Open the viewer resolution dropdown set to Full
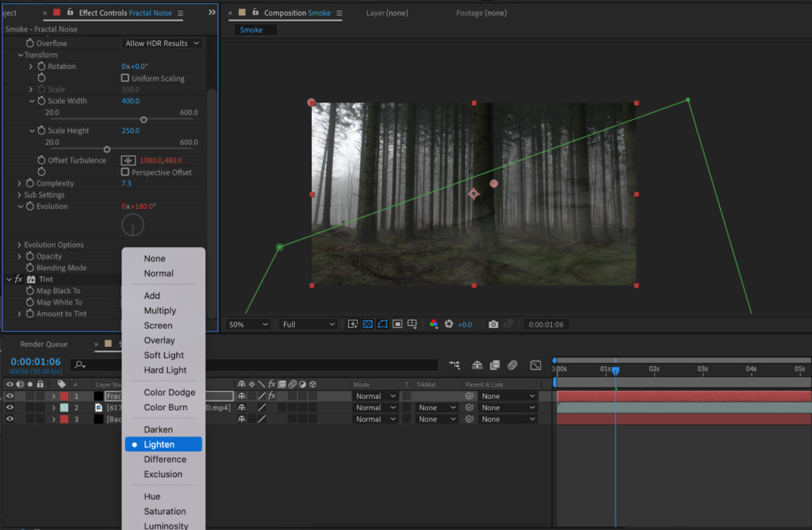 pyautogui.click(x=308, y=324)
